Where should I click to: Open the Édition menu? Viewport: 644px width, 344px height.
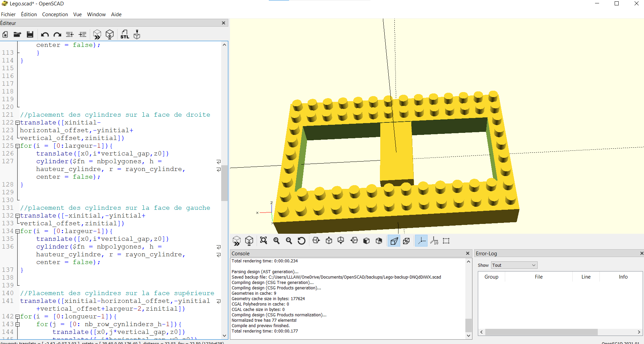coord(29,15)
